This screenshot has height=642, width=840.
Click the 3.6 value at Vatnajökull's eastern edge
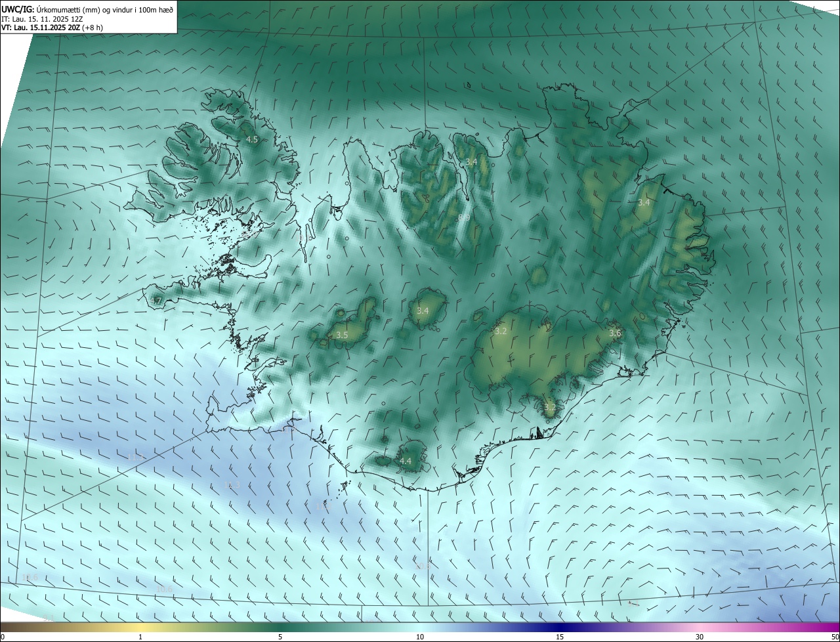(615, 333)
